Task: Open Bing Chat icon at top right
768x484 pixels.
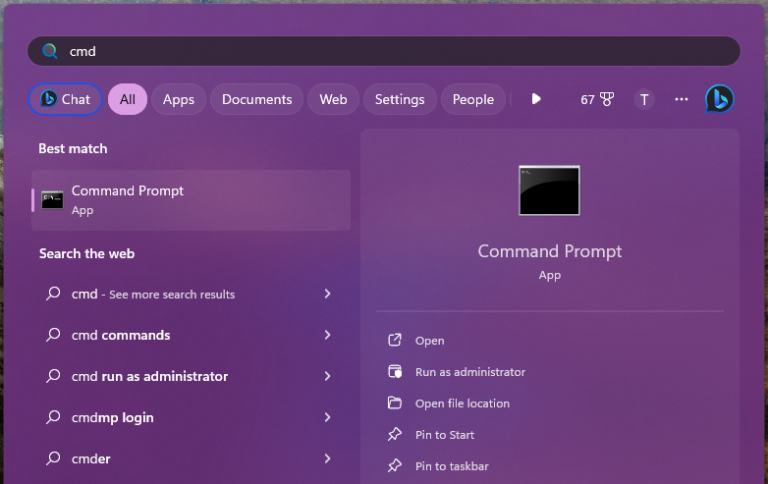Action: 719,99
